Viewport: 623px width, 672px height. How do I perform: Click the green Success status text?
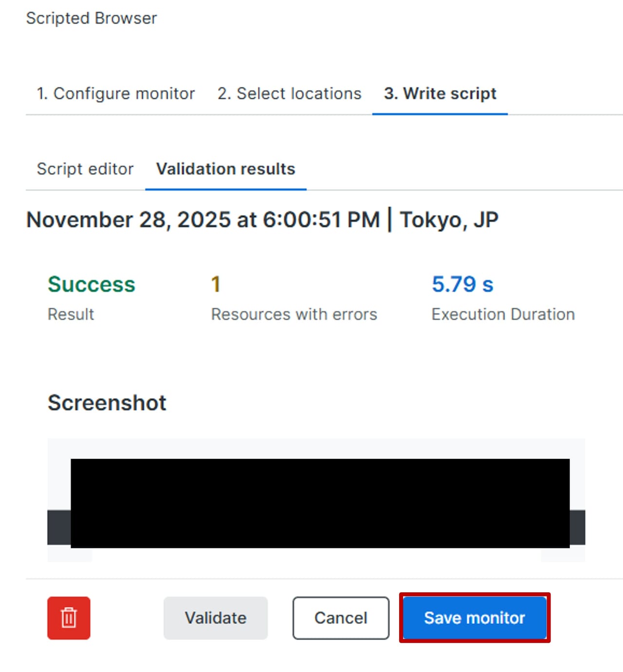coord(92,284)
